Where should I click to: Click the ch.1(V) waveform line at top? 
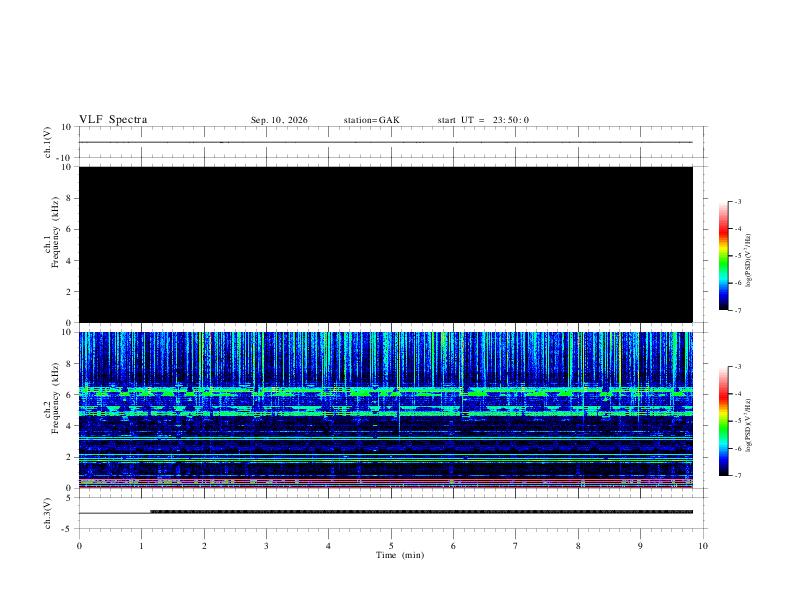pos(386,142)
